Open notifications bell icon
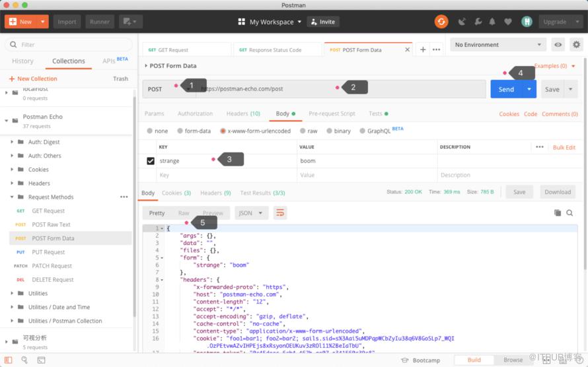 click(492, 22)
